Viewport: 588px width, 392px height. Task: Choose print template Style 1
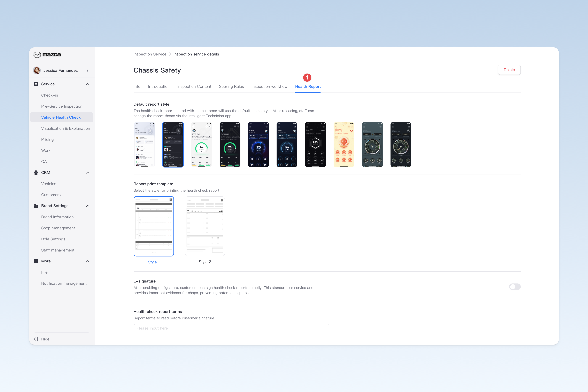(154, 226)
